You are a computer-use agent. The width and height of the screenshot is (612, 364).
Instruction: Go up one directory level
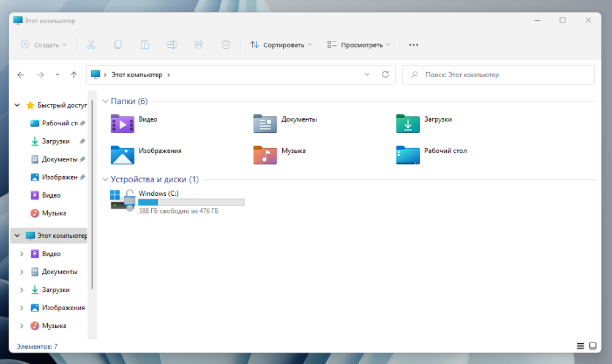[x=74, y=75]
